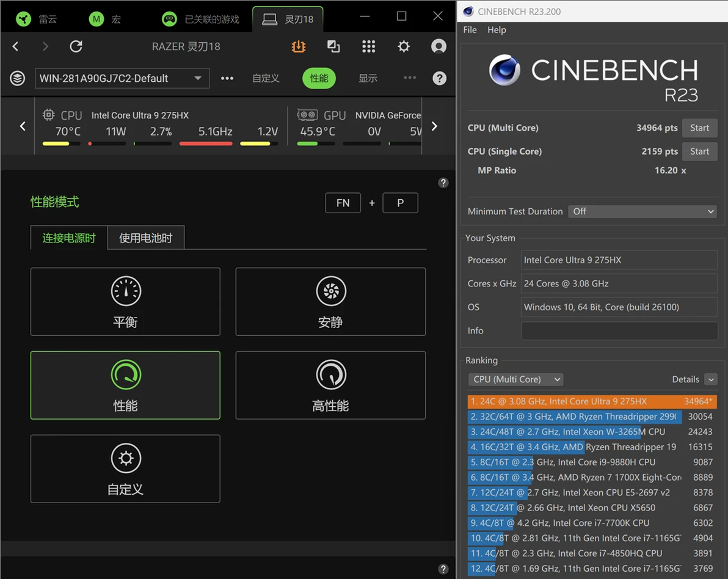Image resolution: width=728 pixels, height=579 pixels.
Task: Select ranking row AMD Ryzen Threadripper 32C/64T
Action: (x=592, y=417)
